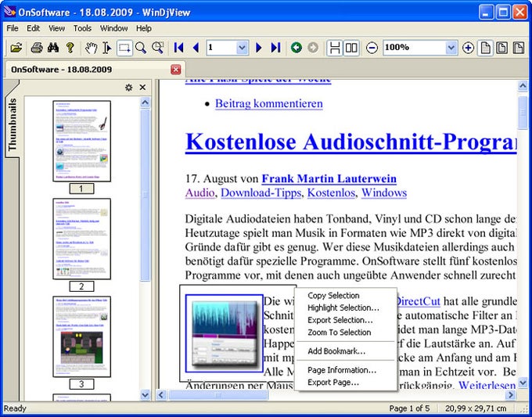Open the Tools menu
The image size is (532, 417).
pos(82,28)
